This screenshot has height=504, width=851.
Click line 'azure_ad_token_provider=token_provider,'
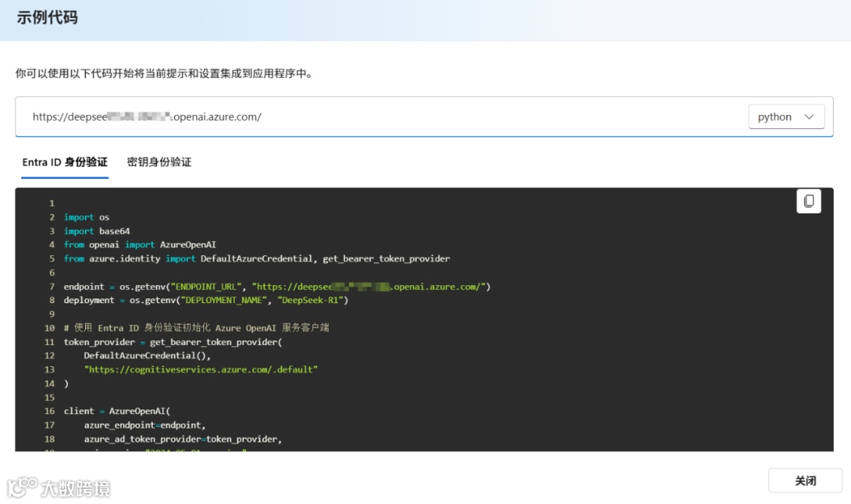pyautogui.click(x=182, y=439)
